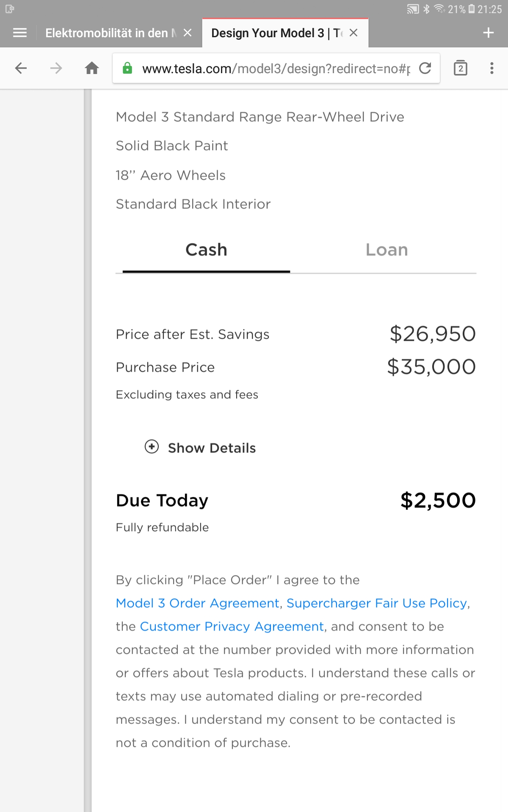Open the three-dot browser options menu
Image resolution: width=508 pixels, height=812 pixels.
pos(491,68)
